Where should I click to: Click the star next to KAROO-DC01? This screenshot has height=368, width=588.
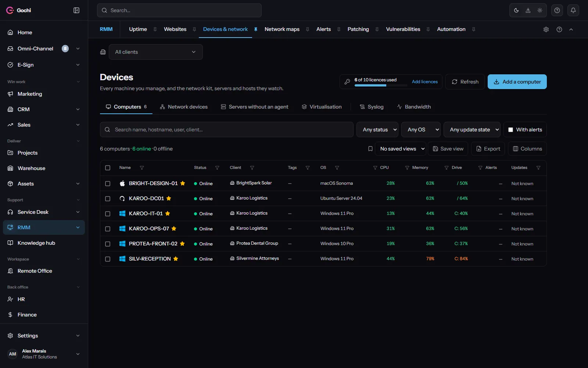[x=169, y=198]
